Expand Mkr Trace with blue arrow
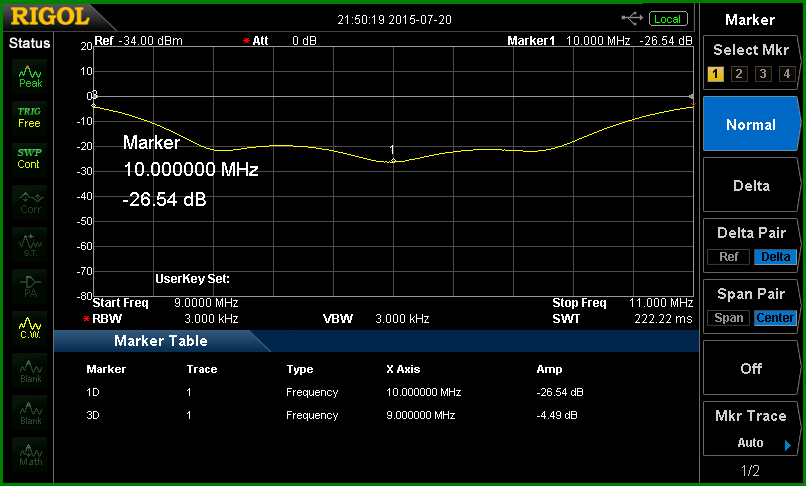 [x=787, y=445]
